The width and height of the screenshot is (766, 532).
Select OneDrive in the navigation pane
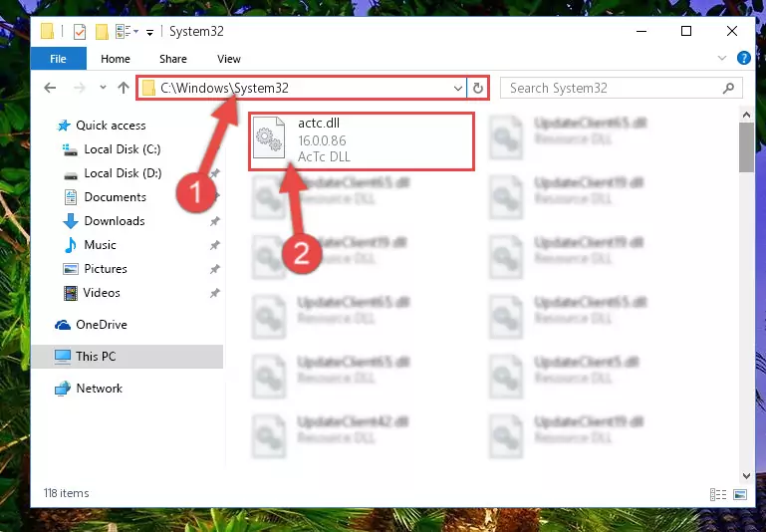click(x=91, y=325)
